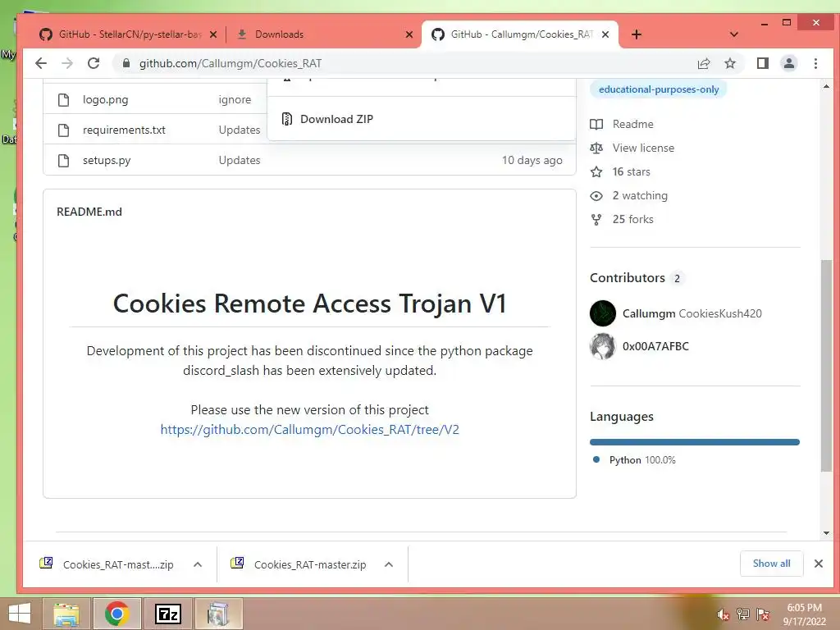Image resolution: width=840 pixels, height=630 pixels.
Task: View the 2 watching list
Action: pyautogui.click(x=640, y=195)
